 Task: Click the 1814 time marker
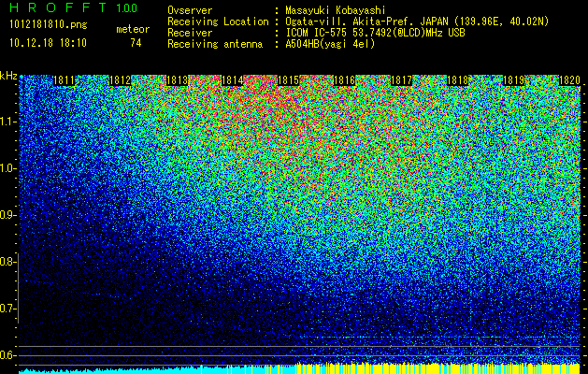tap(233, 80)
